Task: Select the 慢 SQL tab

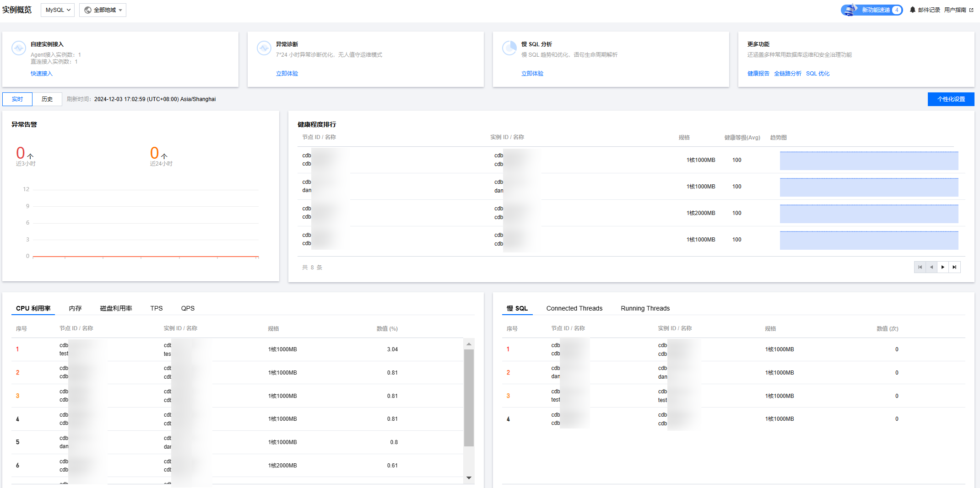Action: coord(517,308)
